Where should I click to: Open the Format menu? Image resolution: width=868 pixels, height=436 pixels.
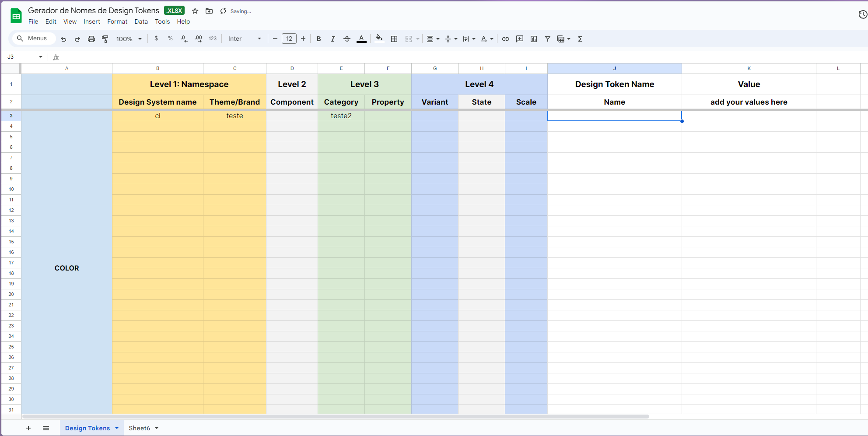(x=117, y=21)
